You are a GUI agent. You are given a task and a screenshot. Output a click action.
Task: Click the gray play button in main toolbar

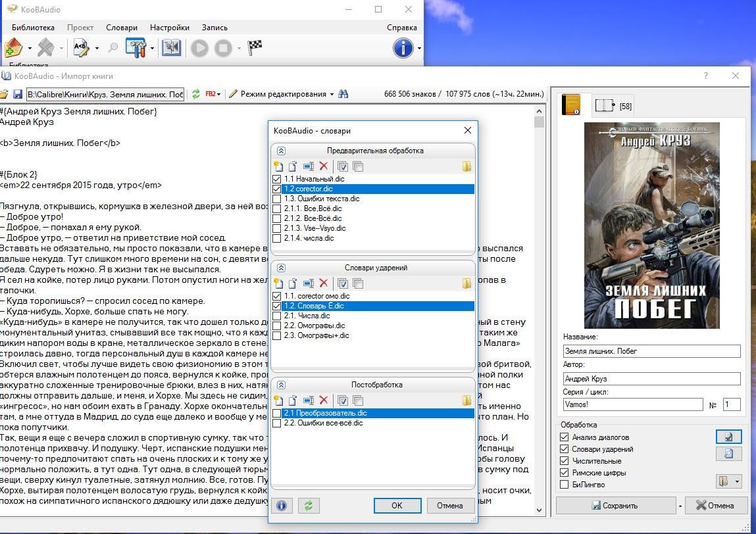[199, 48]
